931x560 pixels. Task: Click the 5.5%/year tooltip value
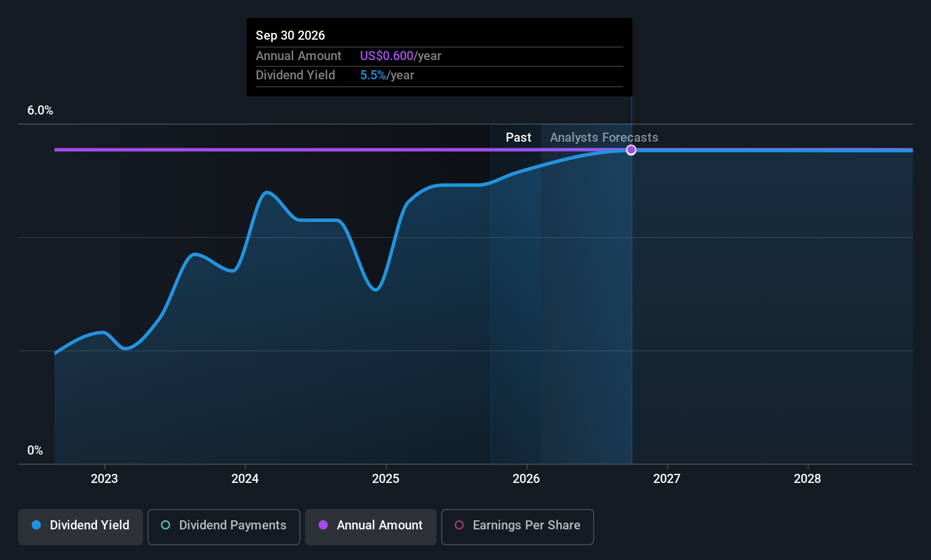tap(387, 75)
